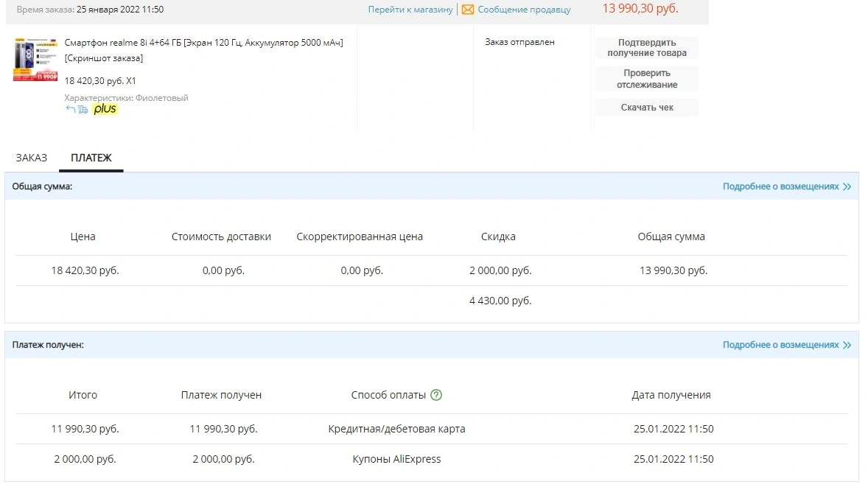
Task: Click the Способ оплаты header text
Action: [x=388, y=395]
